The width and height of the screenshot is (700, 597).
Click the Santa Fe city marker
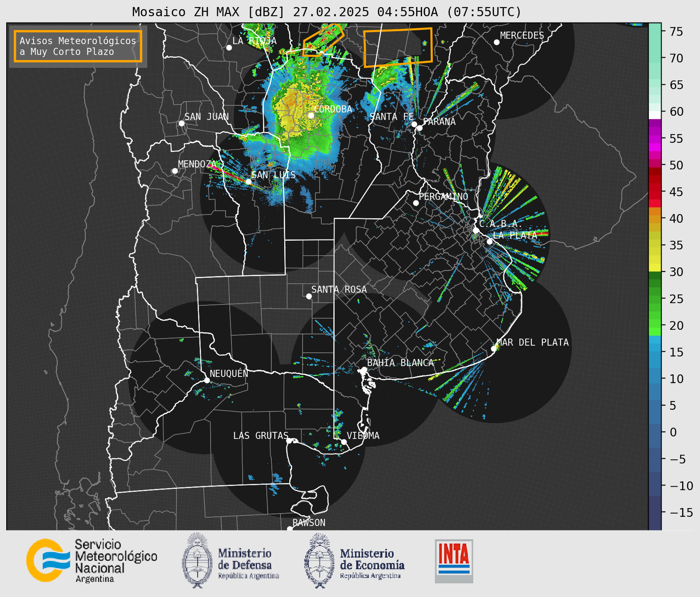[x=414, y=124]
